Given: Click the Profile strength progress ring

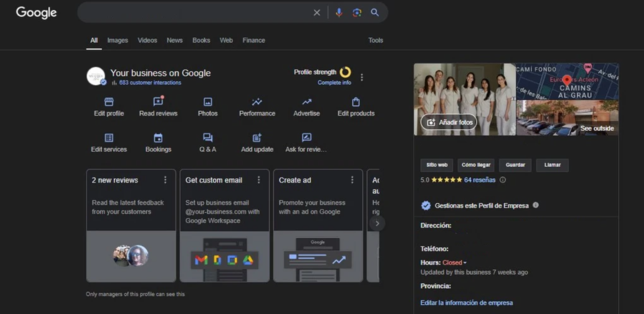Looking at the screenshot, I should (x=345, y=72).
